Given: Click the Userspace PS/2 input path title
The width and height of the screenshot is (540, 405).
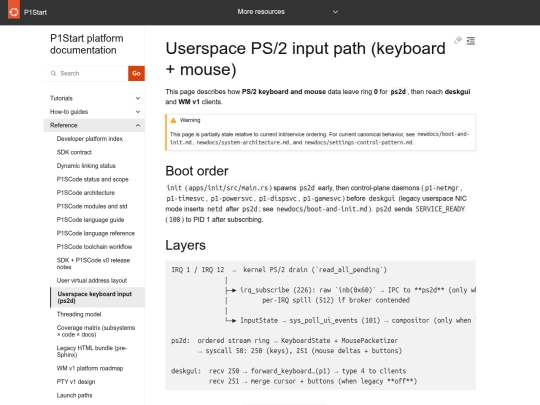Looking at the screenshot, I should (305, 59).
